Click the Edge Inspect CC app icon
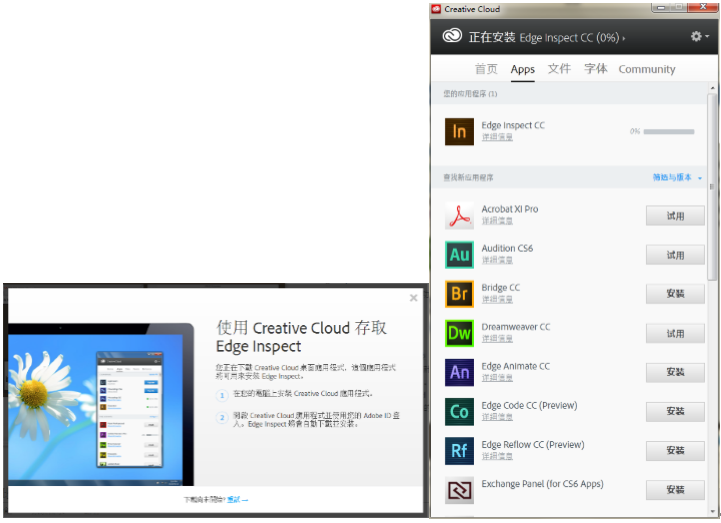 tap(459, 131)
